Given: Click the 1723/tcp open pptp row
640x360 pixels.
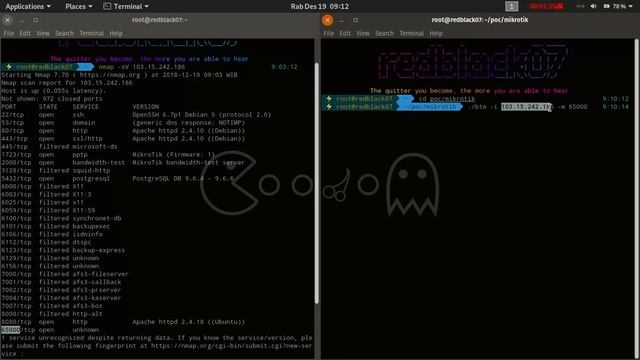Looking at the screenshot, I should click(x=108, y=155).
